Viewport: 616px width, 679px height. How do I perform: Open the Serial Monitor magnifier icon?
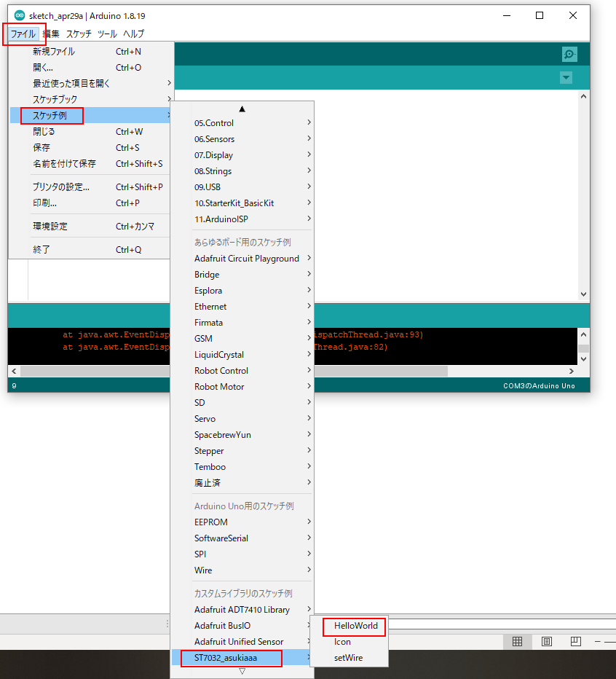click(569, 55)
